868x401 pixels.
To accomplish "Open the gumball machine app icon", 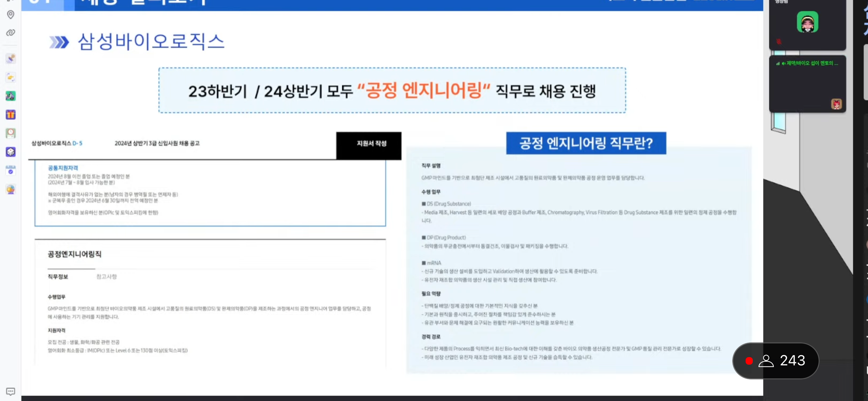I will 11,189.
